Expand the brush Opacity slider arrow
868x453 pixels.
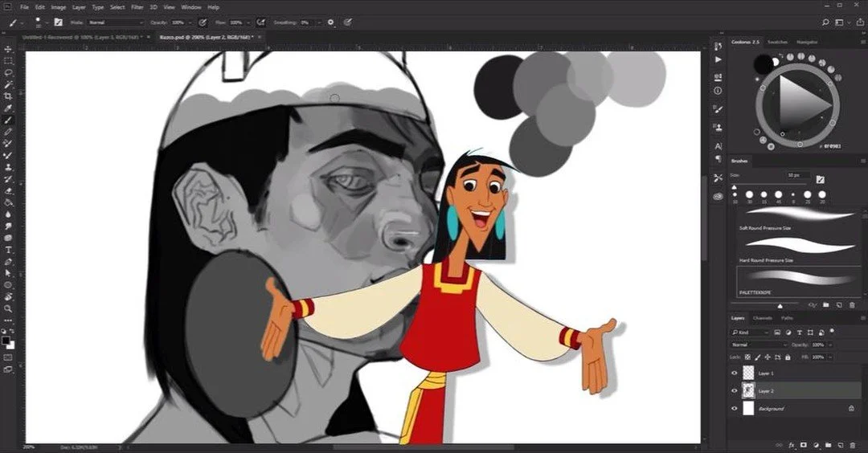pyautogui.click(x=190, y=22)
